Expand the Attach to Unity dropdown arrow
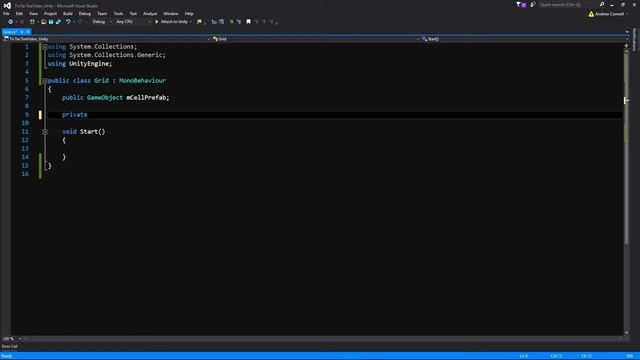Image resolution: width=640 pixels, height=360 pixels. coord(190,22)
